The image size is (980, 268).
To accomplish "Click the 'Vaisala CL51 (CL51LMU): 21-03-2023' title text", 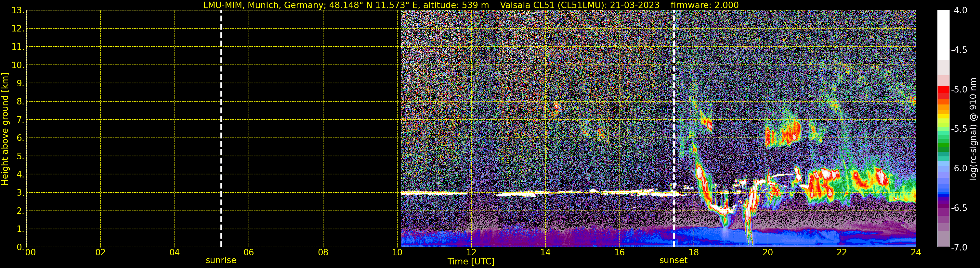I will [580, 5].
